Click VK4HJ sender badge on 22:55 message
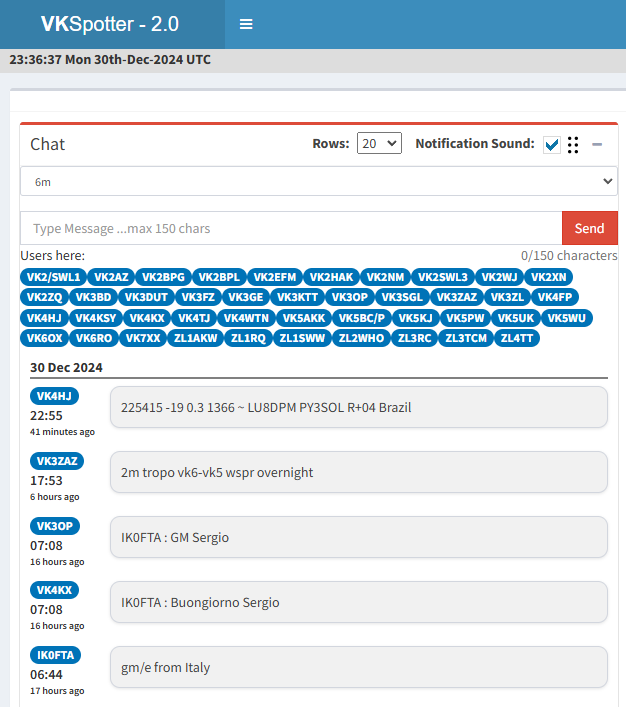Viewport: 626px width, 707px height. coord(54,396)
